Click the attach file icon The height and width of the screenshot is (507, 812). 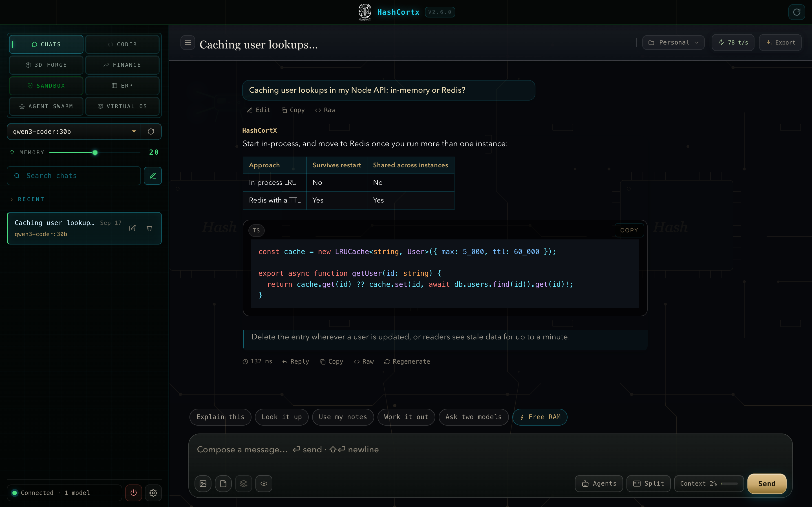point(223,484)
